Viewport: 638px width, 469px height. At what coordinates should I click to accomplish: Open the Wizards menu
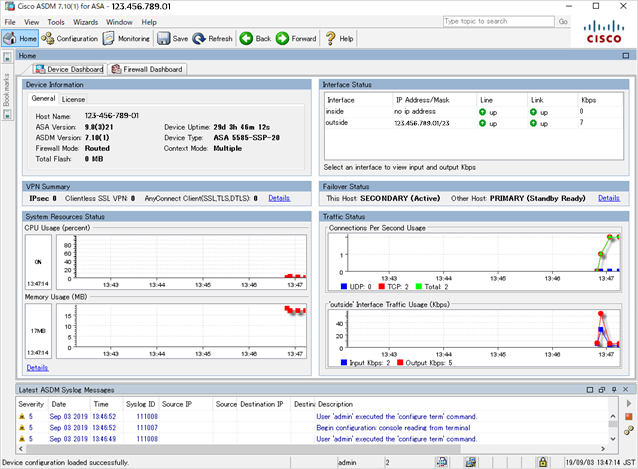click(85, 21)
